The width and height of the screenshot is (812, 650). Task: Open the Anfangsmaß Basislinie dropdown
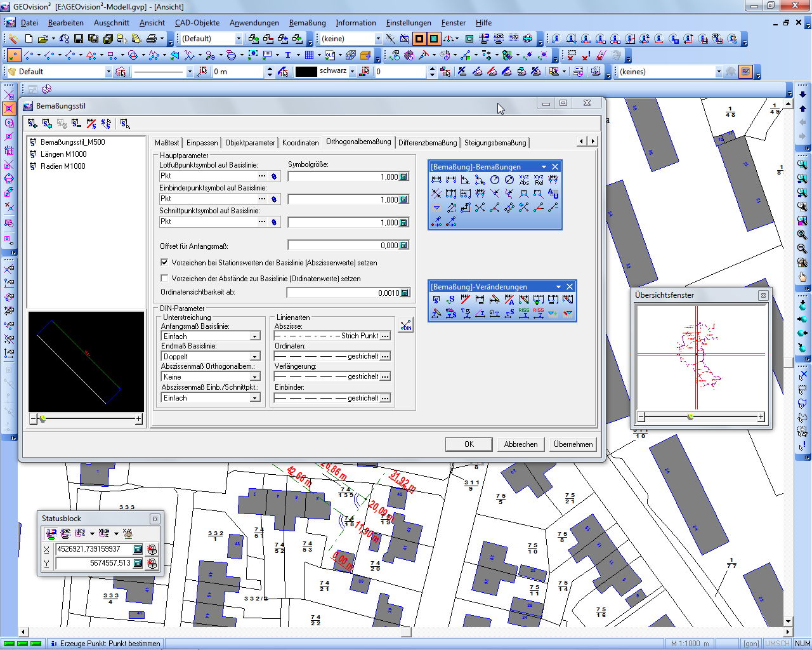(255, 336)
